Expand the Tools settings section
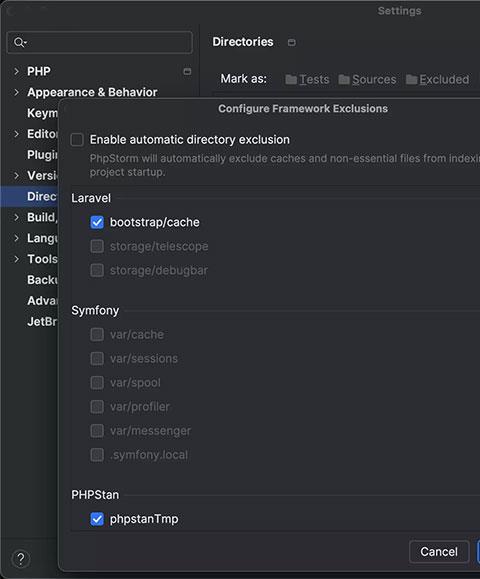 16,259
